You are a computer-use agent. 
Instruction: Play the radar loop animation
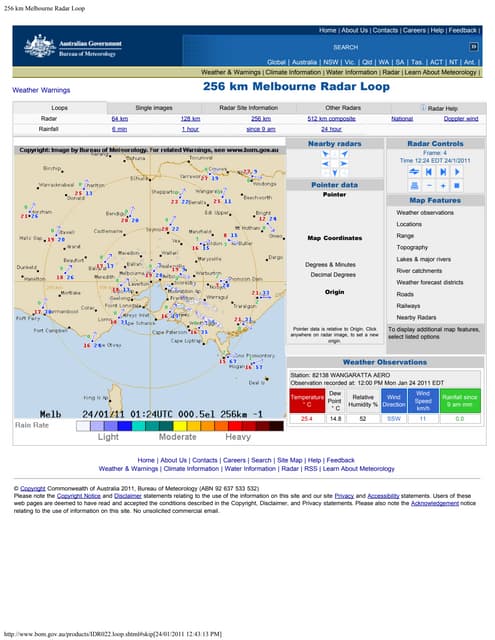[x=457, y=172]
